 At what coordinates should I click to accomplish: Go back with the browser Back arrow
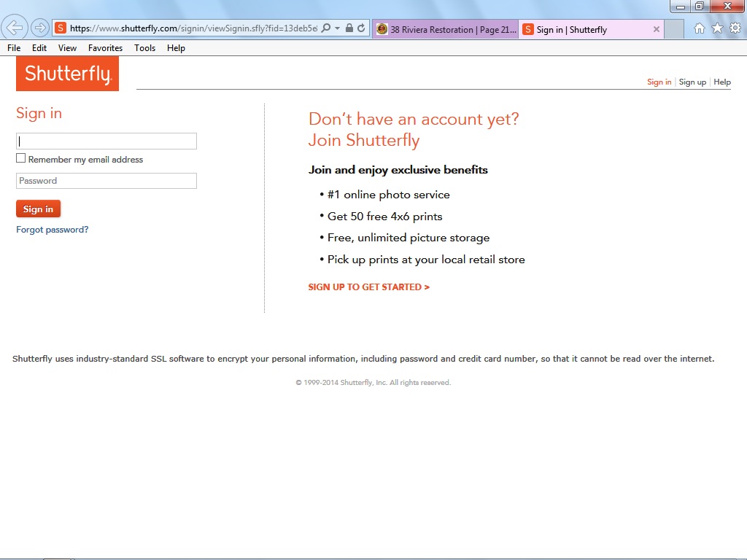(15, 28)
